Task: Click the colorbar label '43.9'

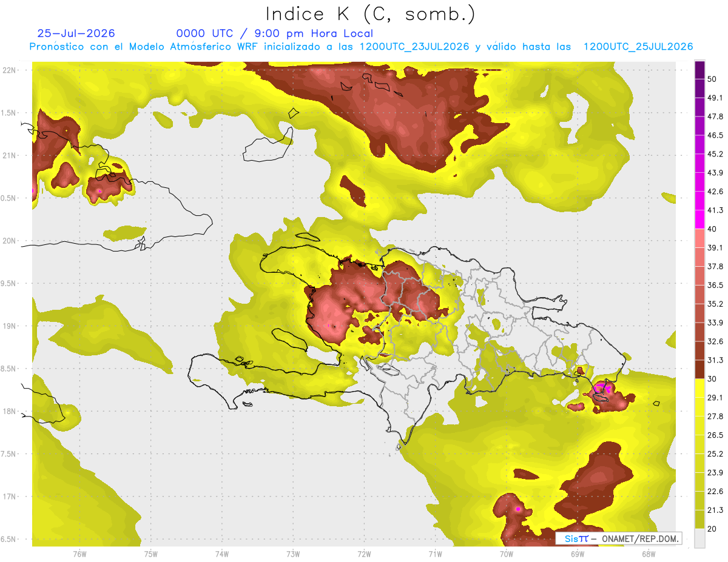Action: (715, 173)
